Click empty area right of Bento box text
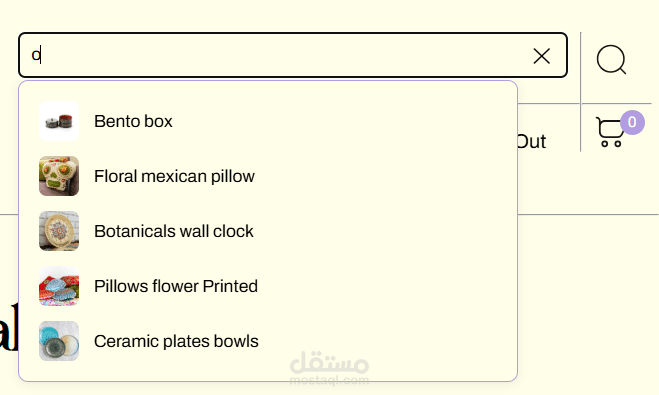The height and width of the screenshot is (395, 659). 336,121
